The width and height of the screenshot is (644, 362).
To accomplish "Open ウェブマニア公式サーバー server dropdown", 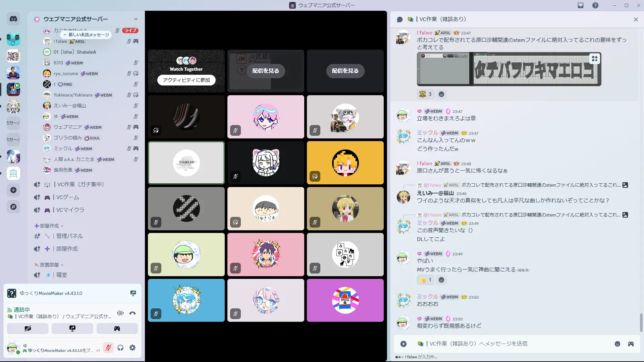I will [136, 19].
